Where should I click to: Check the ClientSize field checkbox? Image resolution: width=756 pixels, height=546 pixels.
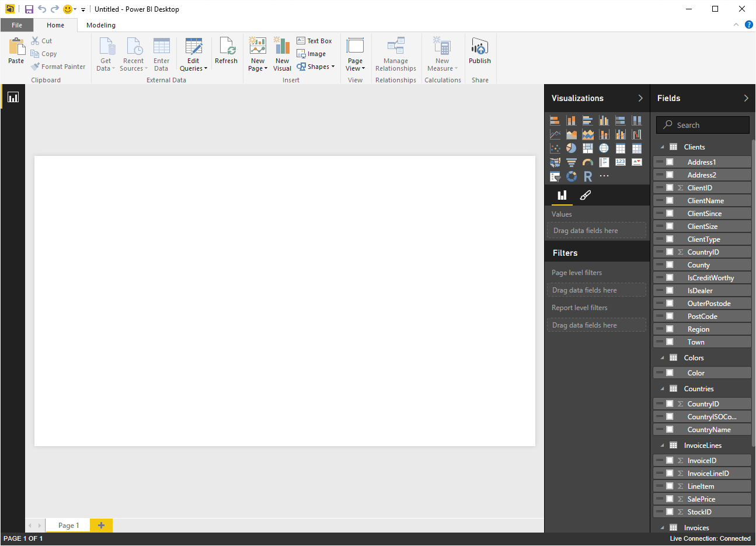point(670,226)
